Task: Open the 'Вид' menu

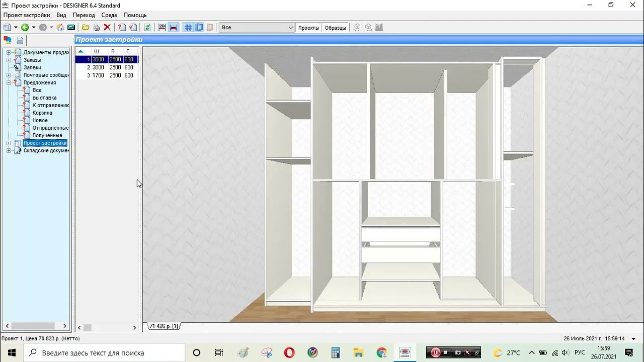Action: pos(61,15)
